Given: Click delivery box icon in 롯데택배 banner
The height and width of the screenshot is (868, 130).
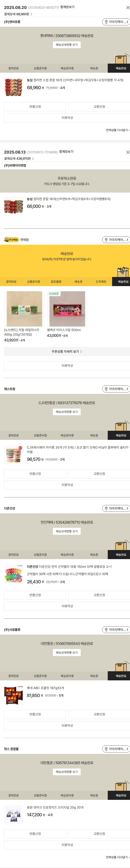Looking at the screenshot, I should click(x=121, y=59).
